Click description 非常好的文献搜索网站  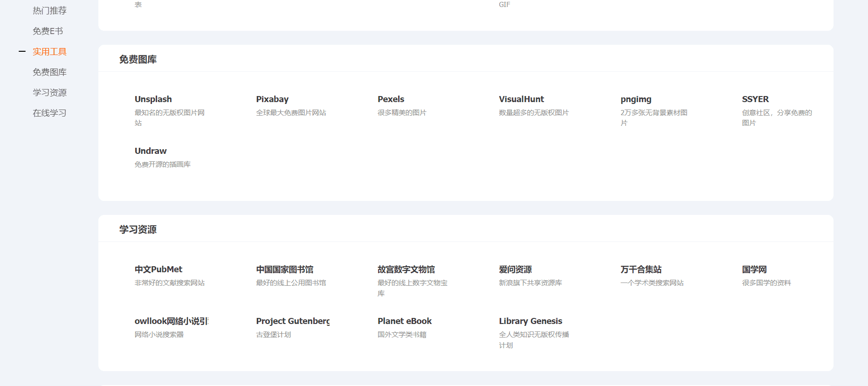click(170, 283)
